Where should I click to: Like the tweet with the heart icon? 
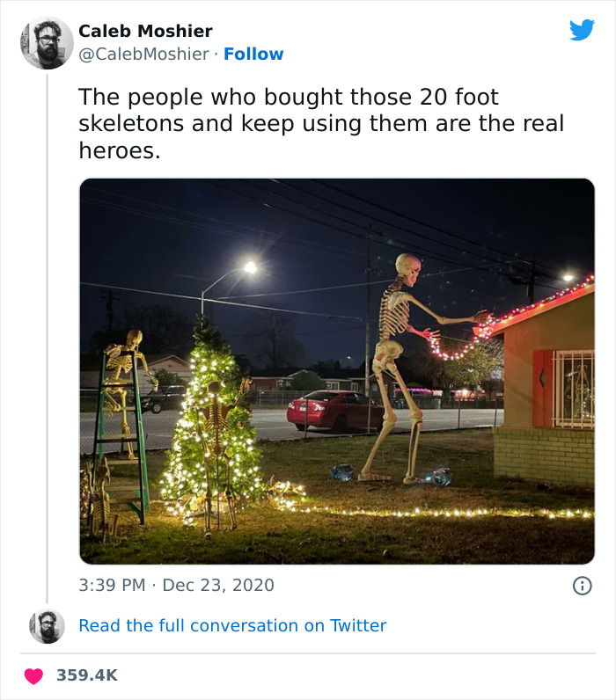33,675
